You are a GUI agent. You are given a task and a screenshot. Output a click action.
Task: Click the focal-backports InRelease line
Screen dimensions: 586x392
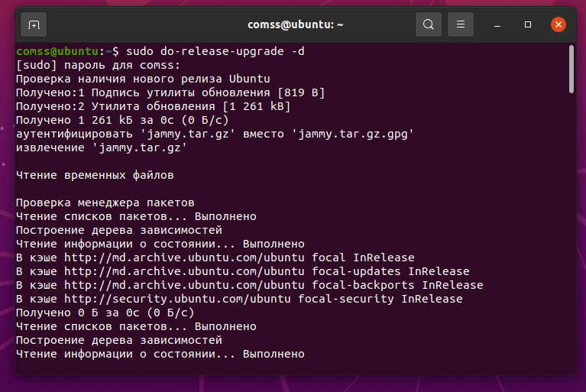click(x=250, y=285)
